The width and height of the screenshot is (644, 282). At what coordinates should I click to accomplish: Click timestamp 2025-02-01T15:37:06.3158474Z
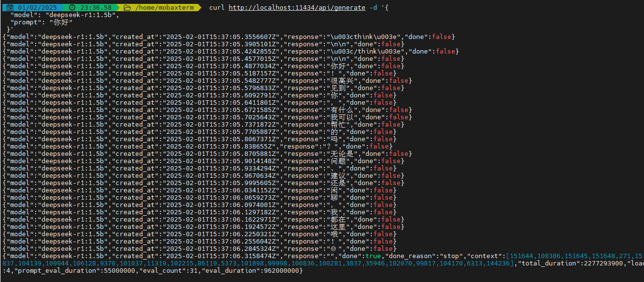click(221, 256)
